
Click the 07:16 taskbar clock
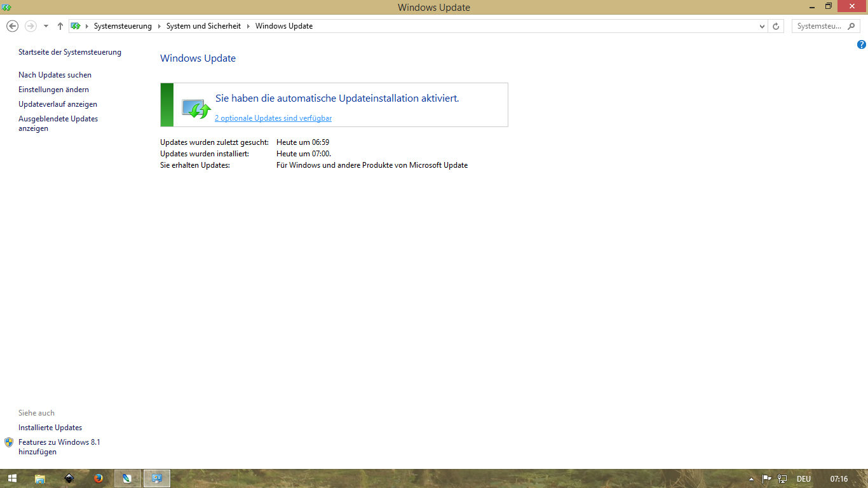[x=839, y=478]
